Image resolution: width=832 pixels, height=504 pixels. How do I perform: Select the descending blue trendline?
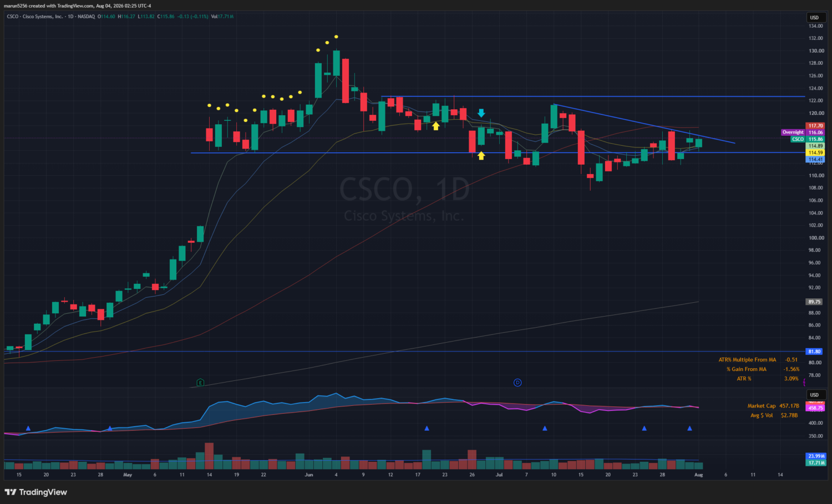coord(643,124)
